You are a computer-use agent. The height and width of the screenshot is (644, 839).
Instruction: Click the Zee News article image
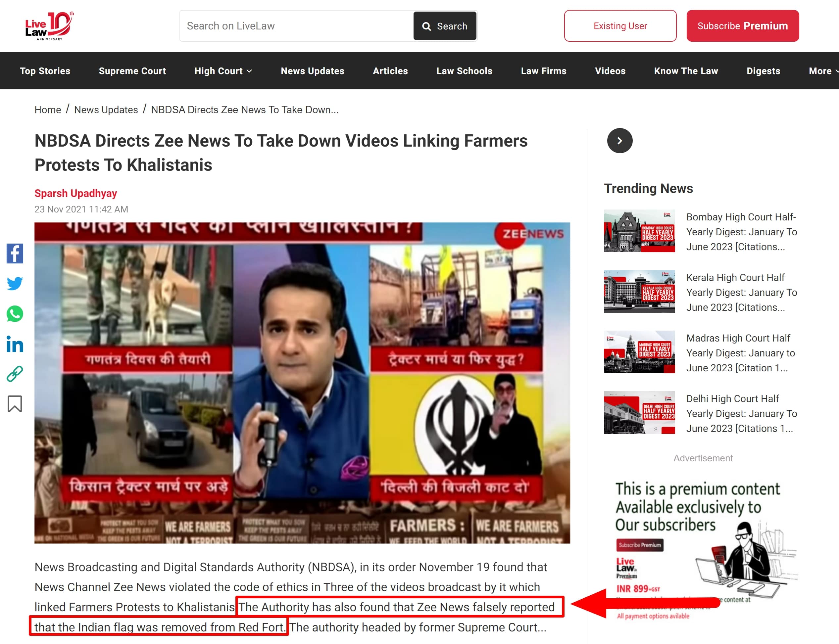coord(302,383)
